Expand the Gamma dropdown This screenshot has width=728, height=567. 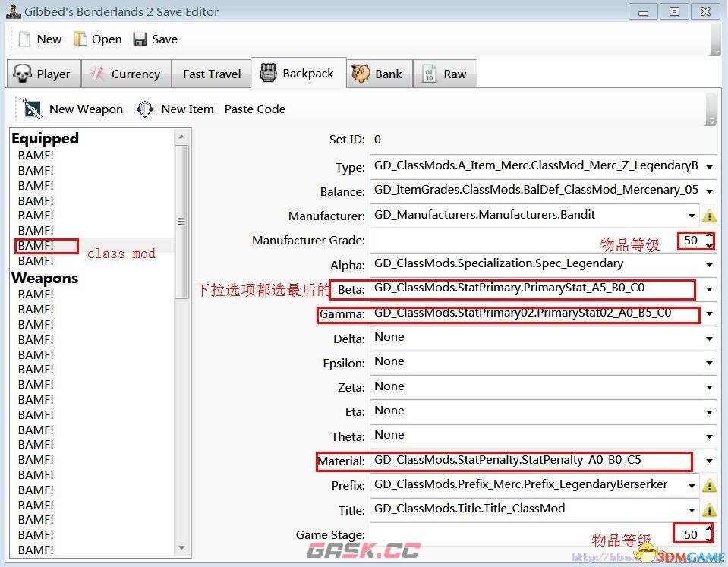coord(709,313)
